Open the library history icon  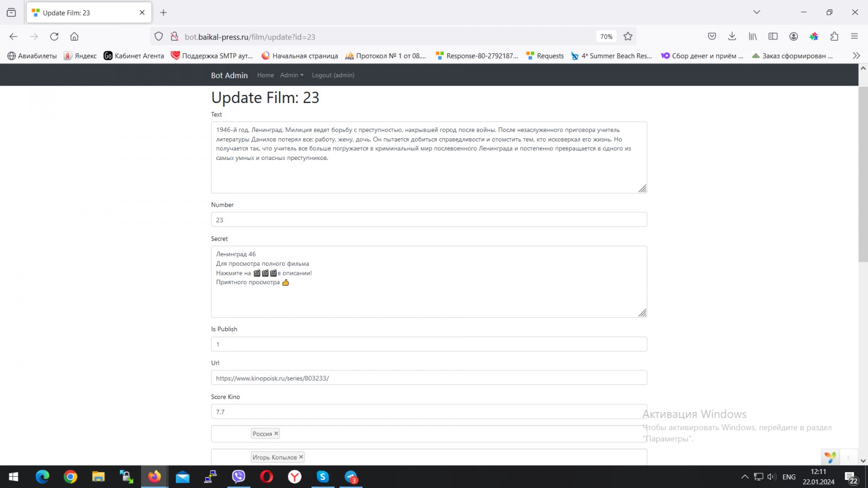(752, 36)
